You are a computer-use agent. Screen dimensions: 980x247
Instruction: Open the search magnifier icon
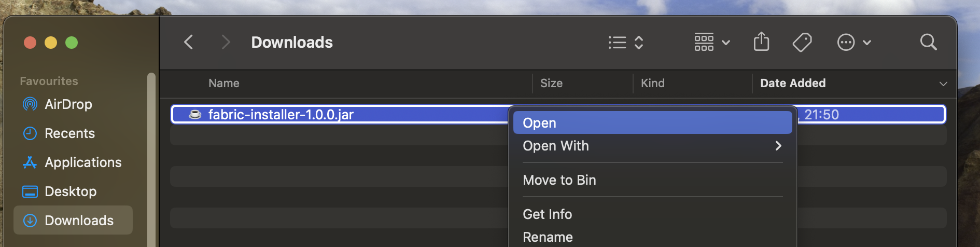pos(928,42)
